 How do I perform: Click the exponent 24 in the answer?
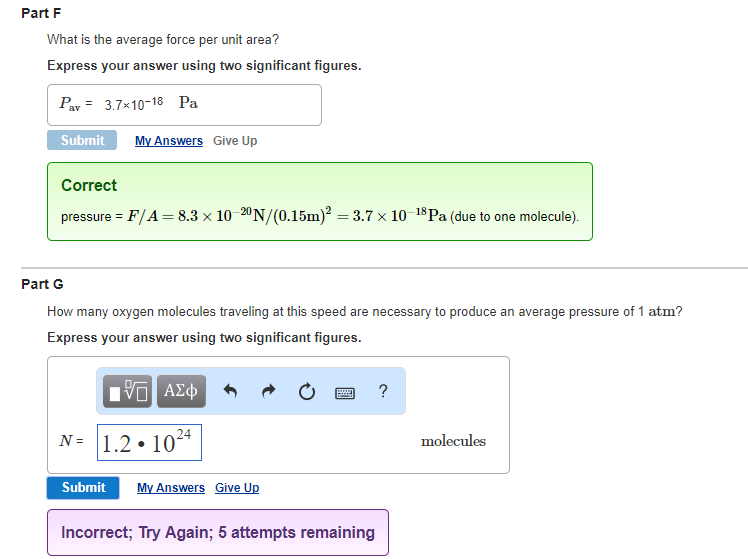(184, 435)
